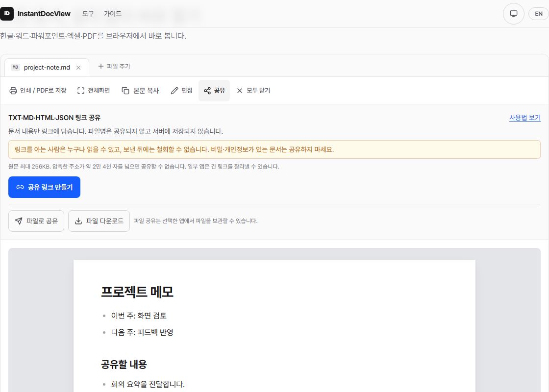549x392 pixels.
Task: Open edit mode via 편집 label
Action: pos(187,91)
